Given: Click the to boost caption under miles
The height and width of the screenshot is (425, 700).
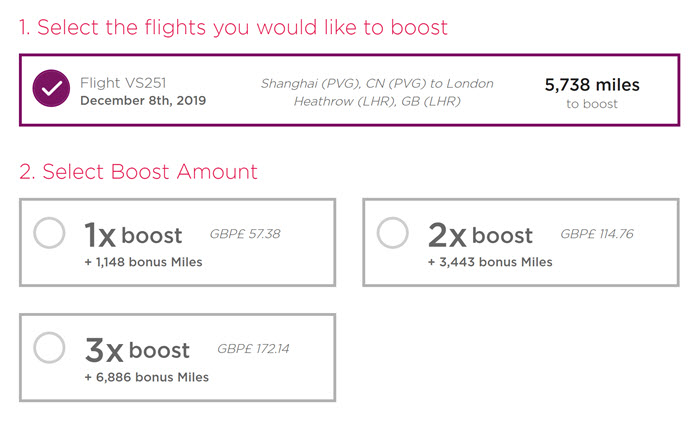Looking at the screenshot, I should 592,104.
